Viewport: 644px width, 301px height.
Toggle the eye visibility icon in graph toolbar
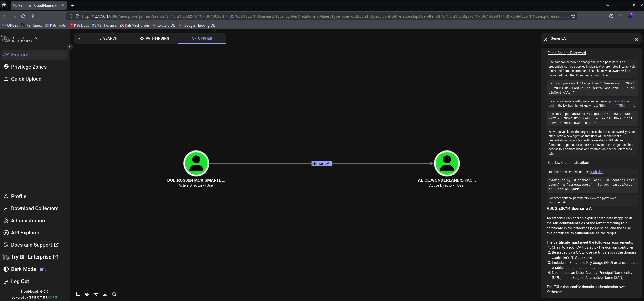87,294
